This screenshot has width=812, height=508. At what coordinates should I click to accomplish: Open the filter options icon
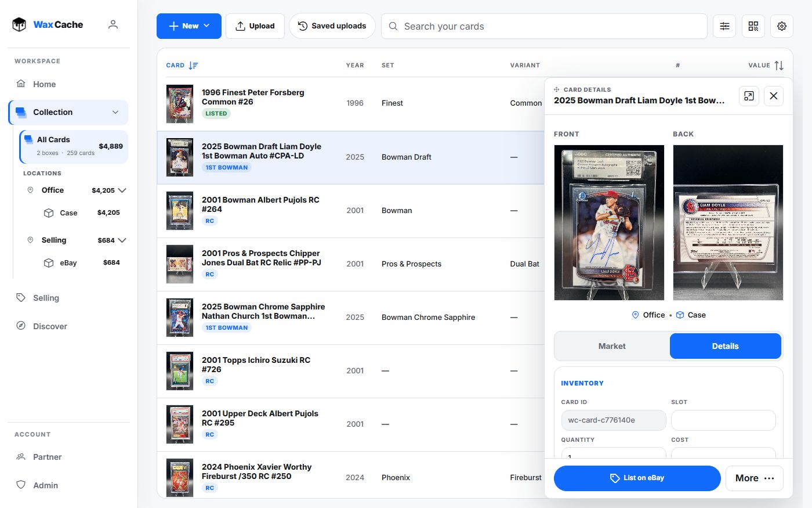724,26
